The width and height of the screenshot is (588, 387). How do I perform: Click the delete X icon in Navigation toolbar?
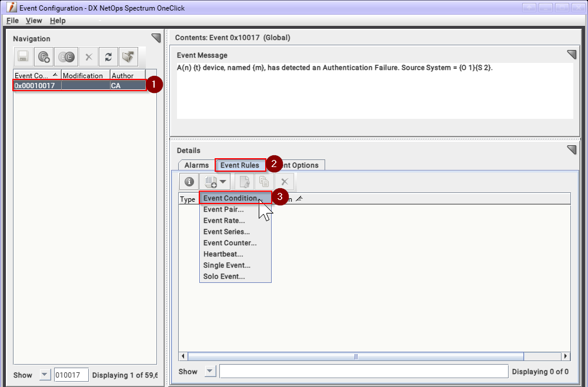pos(89,56)
